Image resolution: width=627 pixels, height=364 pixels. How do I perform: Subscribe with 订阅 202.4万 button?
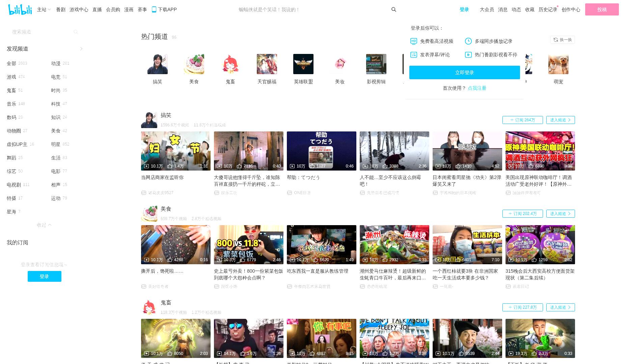click(523, 214)
